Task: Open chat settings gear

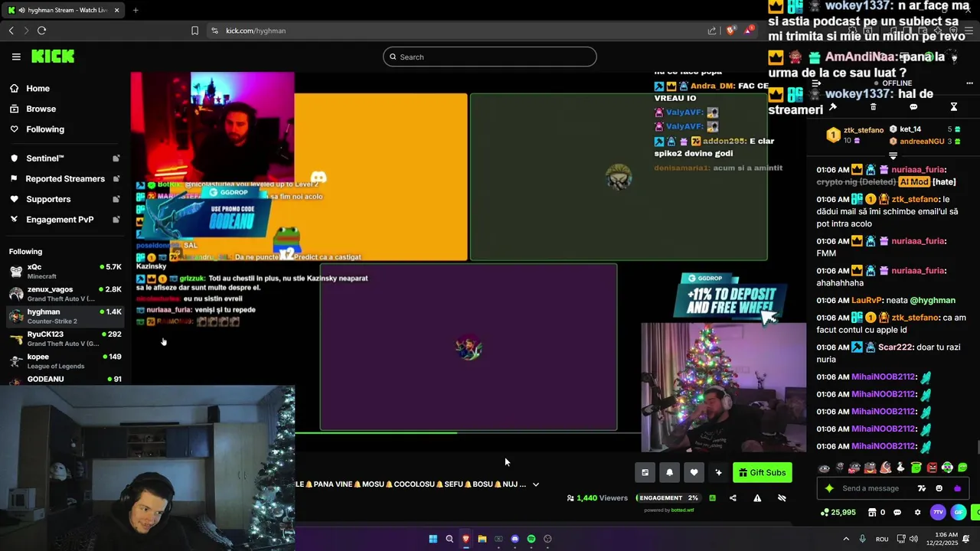Action: click(917, 513)
